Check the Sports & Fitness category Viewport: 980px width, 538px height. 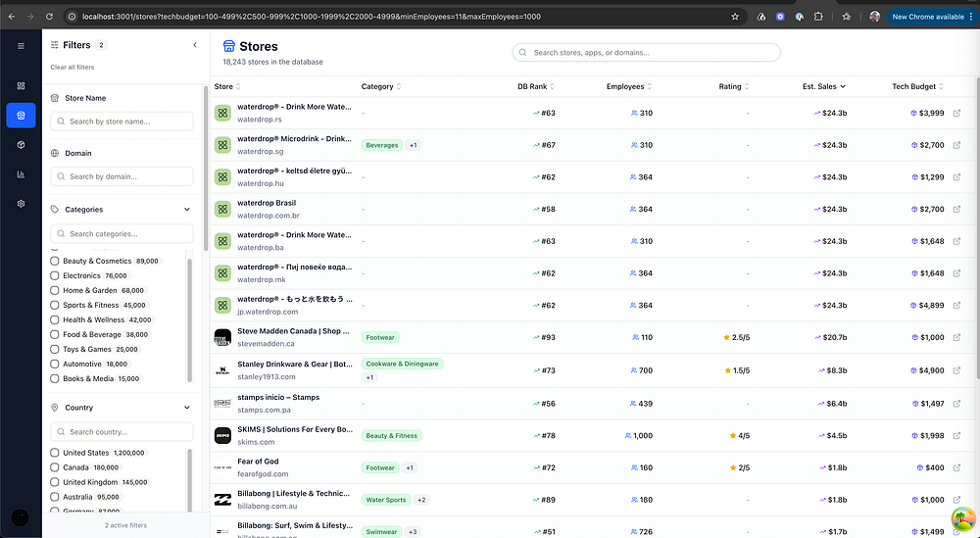[54, 305]
